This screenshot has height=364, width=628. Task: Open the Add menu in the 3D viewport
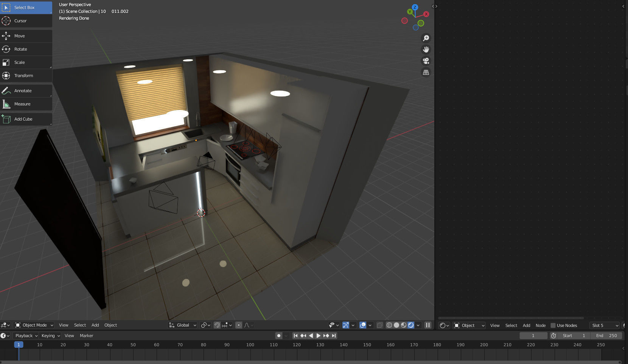point(95,325)
